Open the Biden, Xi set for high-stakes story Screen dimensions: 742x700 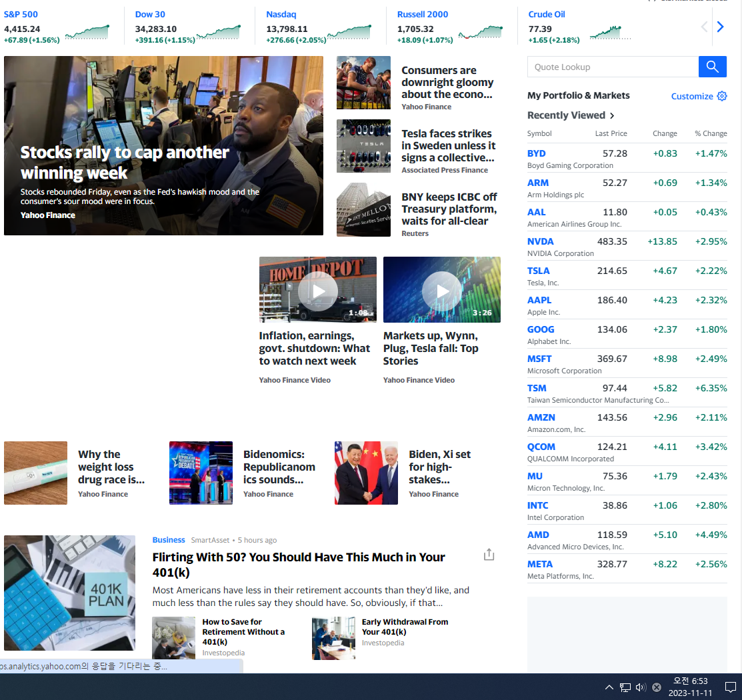[439, 467]
